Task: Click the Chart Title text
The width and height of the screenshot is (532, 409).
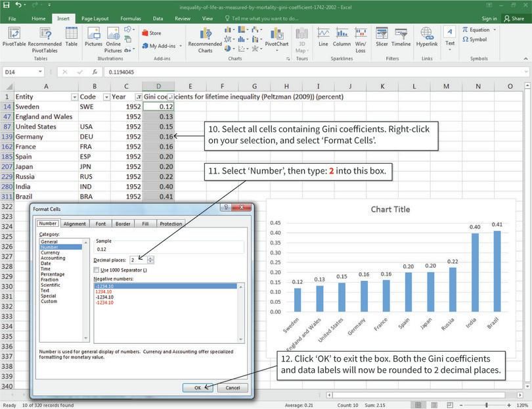Action: pyautogui.click(x=390, y=209)
